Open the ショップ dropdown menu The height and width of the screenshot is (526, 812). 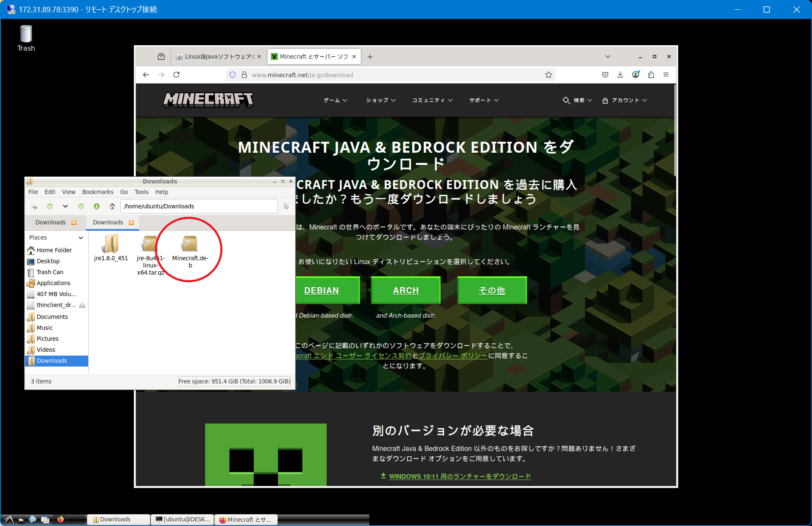click(x=381, y=100)
